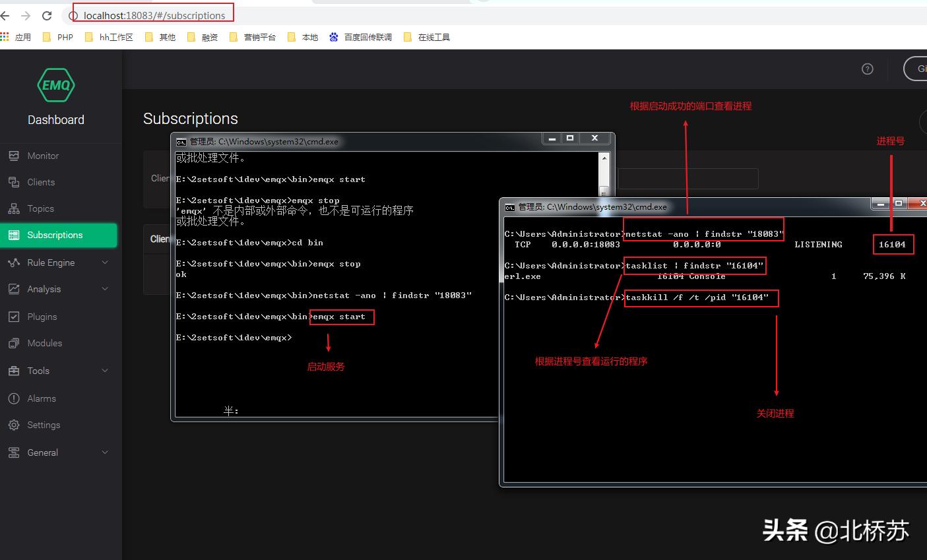Click the tasklist command in right console
Image resolution: width=927 pixels, height=560 pixels.
coord(694,265)
